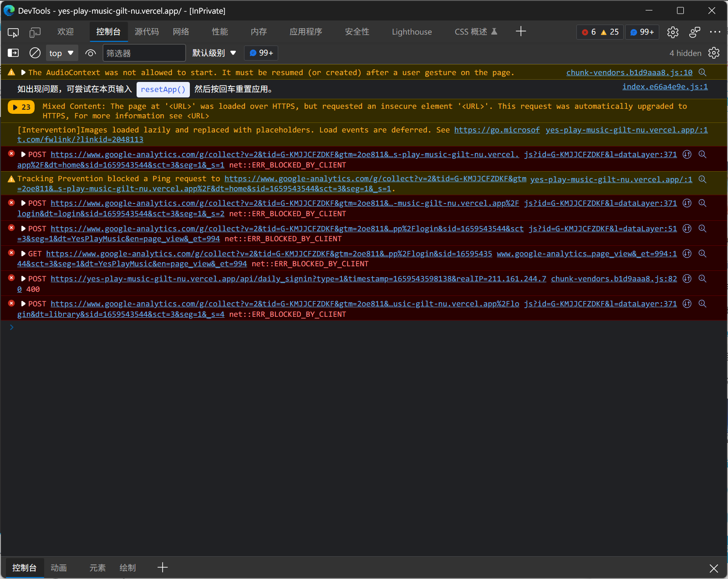Expand the 23 grouped Mixed Content messages

pyautogui.click(x=21, y=107)
